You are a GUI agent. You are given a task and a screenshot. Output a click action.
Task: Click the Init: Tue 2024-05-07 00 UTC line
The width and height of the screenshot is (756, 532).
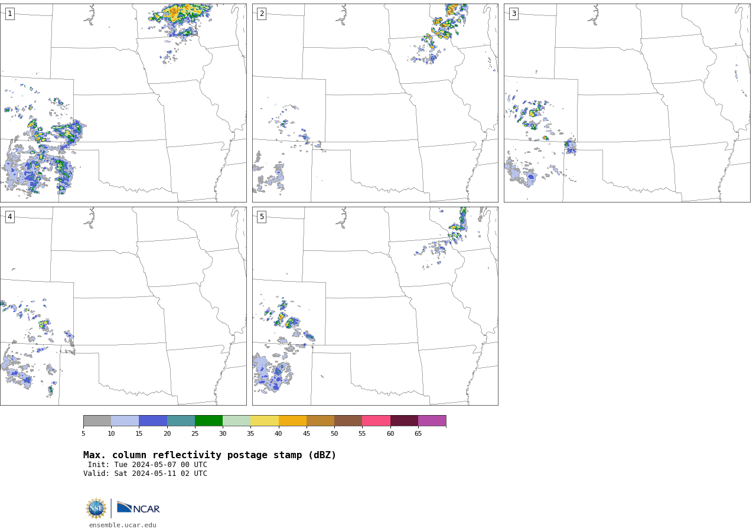pyautogui.click(x=148, y=465)
